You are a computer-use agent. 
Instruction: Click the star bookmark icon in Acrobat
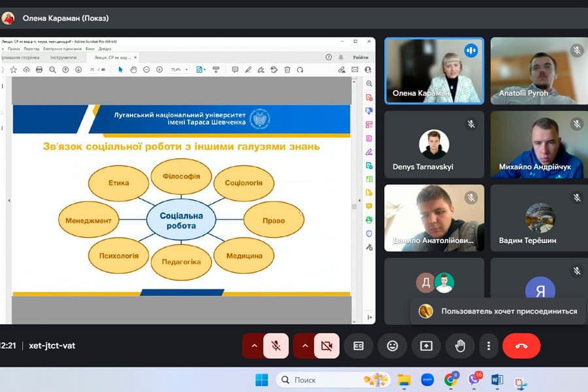click(x=14, y=70)
